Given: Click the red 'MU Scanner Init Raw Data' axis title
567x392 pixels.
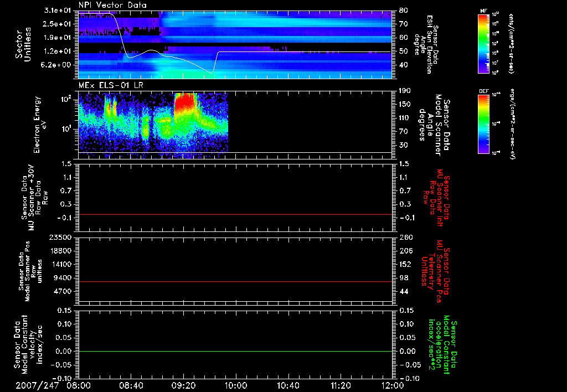Looking at the screenshot, I should (436, 198).
